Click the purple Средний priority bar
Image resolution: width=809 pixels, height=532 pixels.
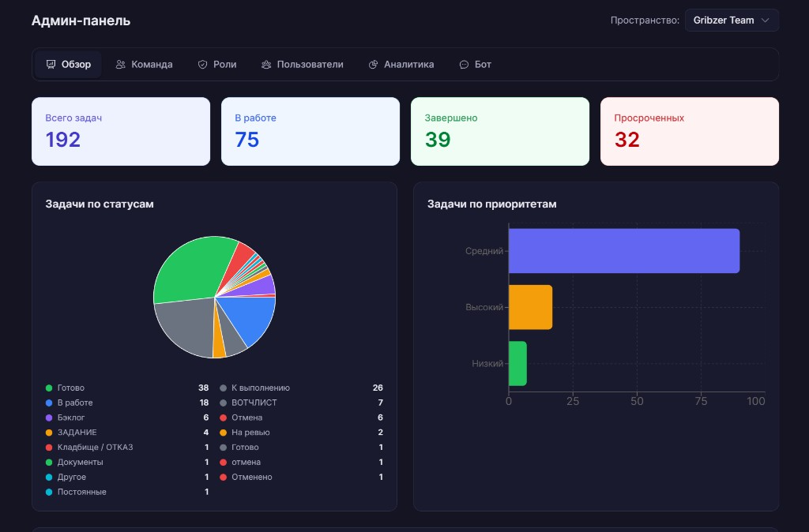click(x=623, y=251)
